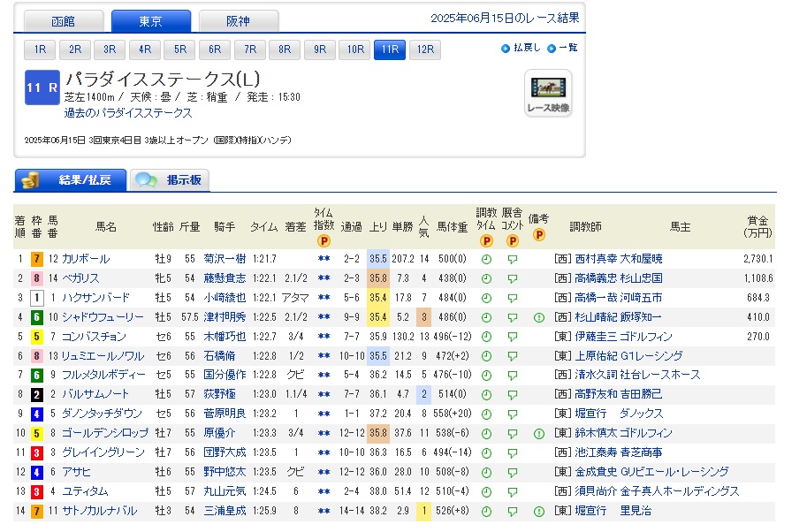Select race 12R tab
This screenshot has width=807, height=532.
[x=424, y=49]
